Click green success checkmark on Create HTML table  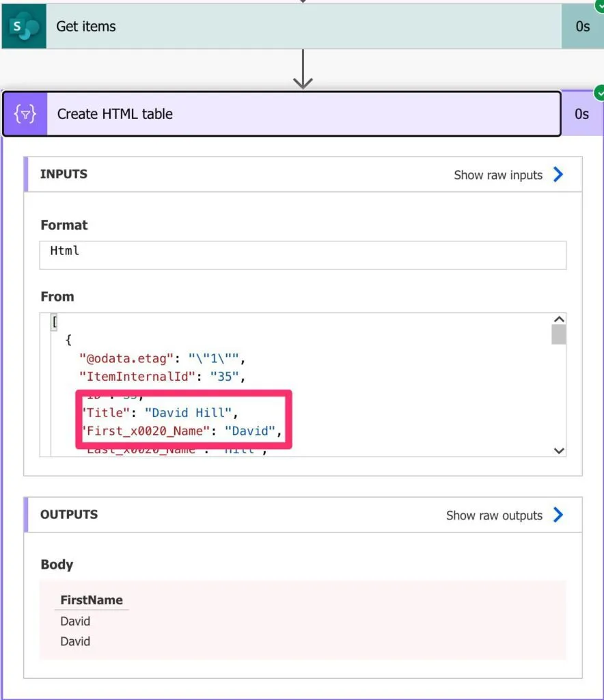pos(599,92)
